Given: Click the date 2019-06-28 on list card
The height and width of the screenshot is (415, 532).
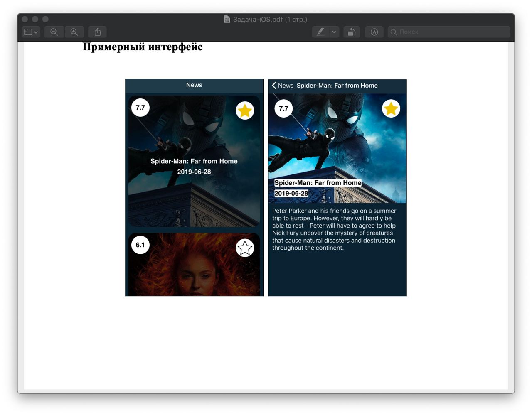Looking at the screenshot, I should coord(194,172).
